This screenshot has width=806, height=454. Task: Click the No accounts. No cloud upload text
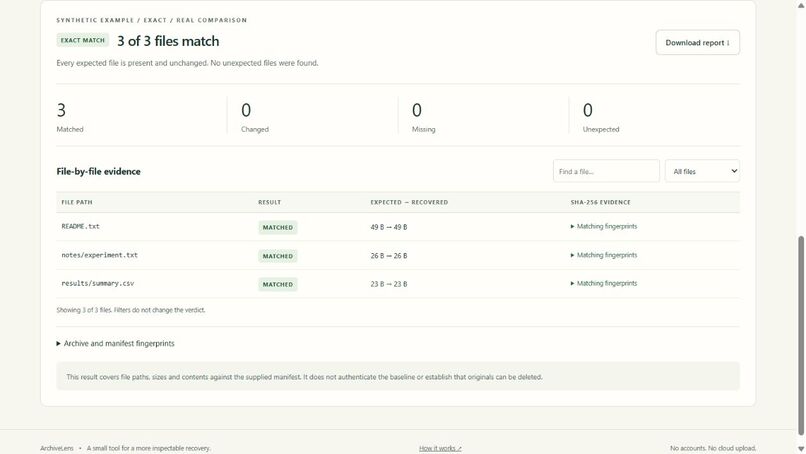point(713,448)
